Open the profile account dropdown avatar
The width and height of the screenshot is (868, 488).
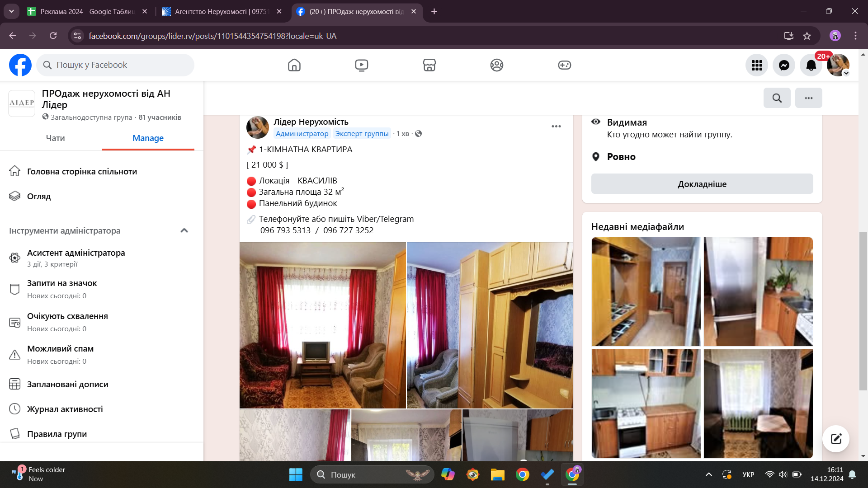click(838, 65)
